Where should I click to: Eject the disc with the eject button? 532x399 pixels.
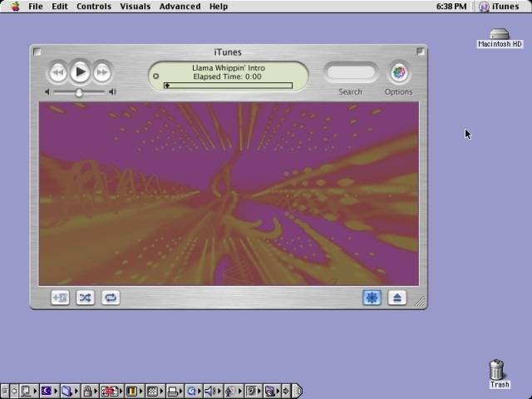click(397, 297)
